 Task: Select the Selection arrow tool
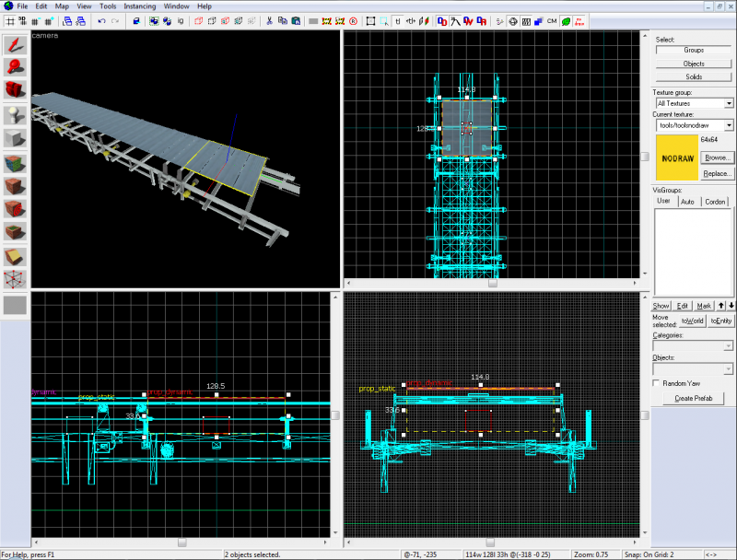click(x=15, y=43)
